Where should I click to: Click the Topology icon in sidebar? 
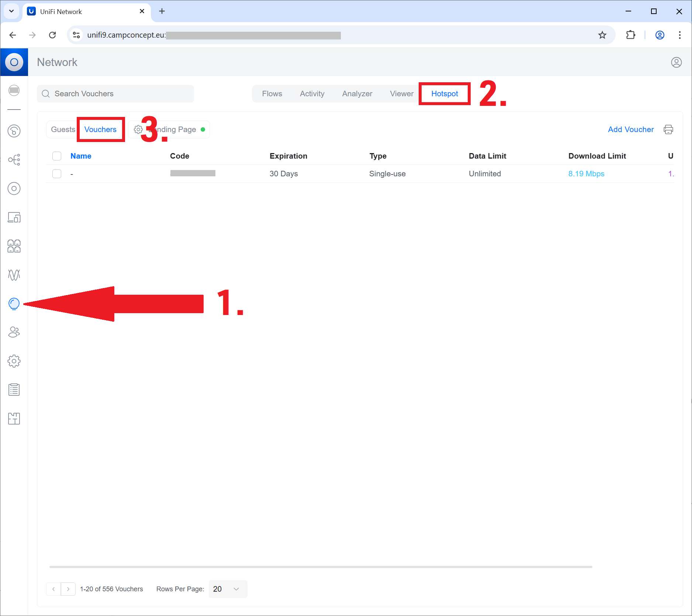coord(14,160)
